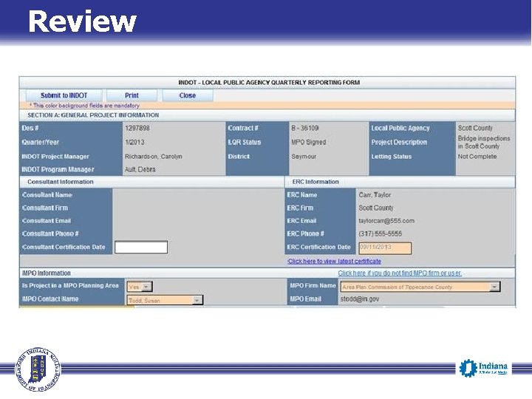532x399 pixels.
Task: Open the 'Click here to view latest certificate' link
Action: point(334,262)
